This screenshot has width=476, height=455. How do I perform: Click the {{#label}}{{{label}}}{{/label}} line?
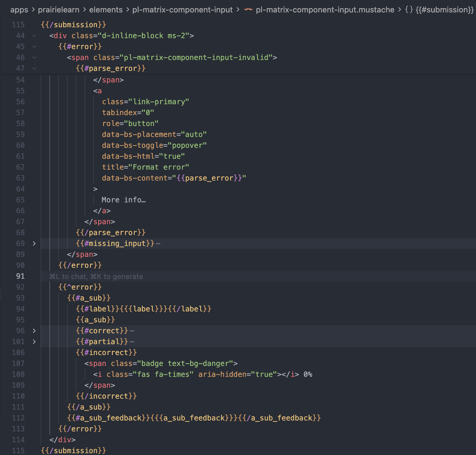[x=143, y=309]
